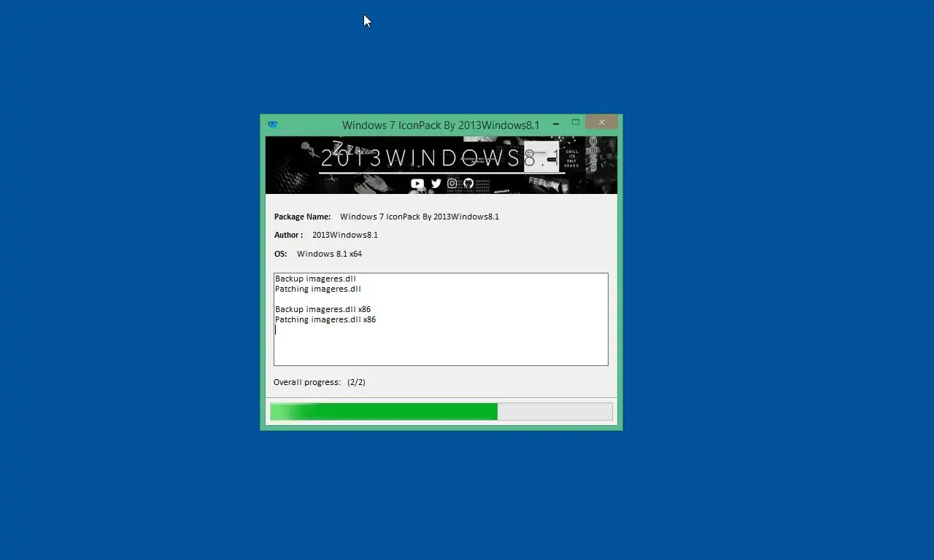Click the 2013WINDOWS8.1 banner title text
Screen dimensions: 934x560
[x=440, y=158]
